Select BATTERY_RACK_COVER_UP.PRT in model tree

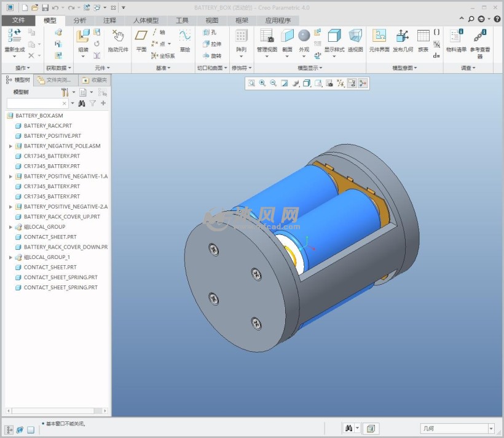click(61, 217)
